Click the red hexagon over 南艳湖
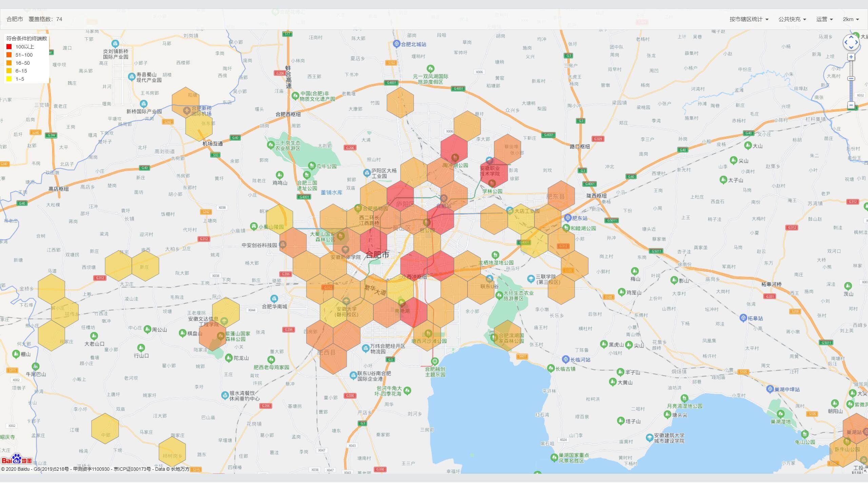Viewport: 868px width, 488px height. coord(414,312)
